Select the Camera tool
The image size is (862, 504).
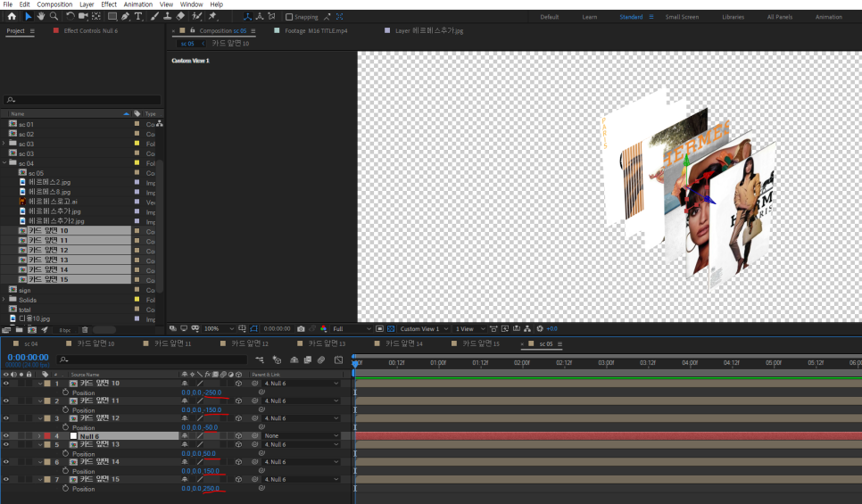pos(83,16)
